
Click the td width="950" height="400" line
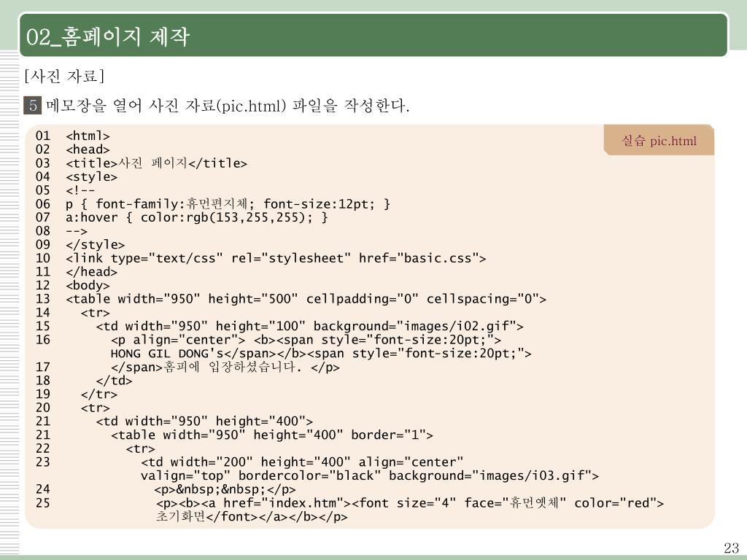[x=204, y=421]
